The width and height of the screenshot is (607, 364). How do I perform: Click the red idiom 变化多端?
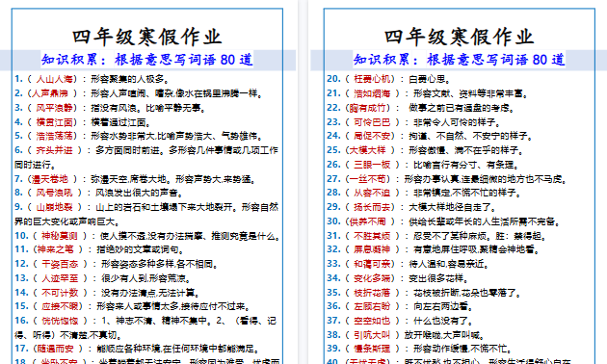click(x=372, y=278)
